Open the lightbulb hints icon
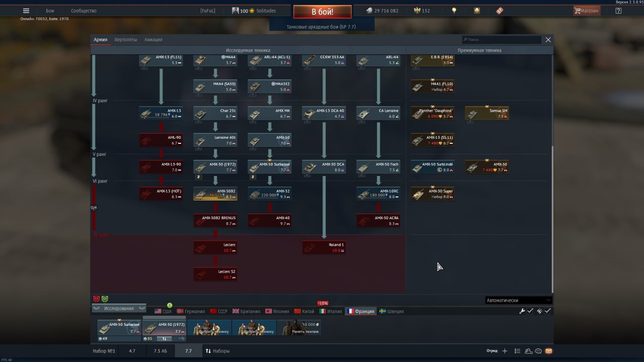The height and width of the screenshot is (362, 644). coord(454,11)
